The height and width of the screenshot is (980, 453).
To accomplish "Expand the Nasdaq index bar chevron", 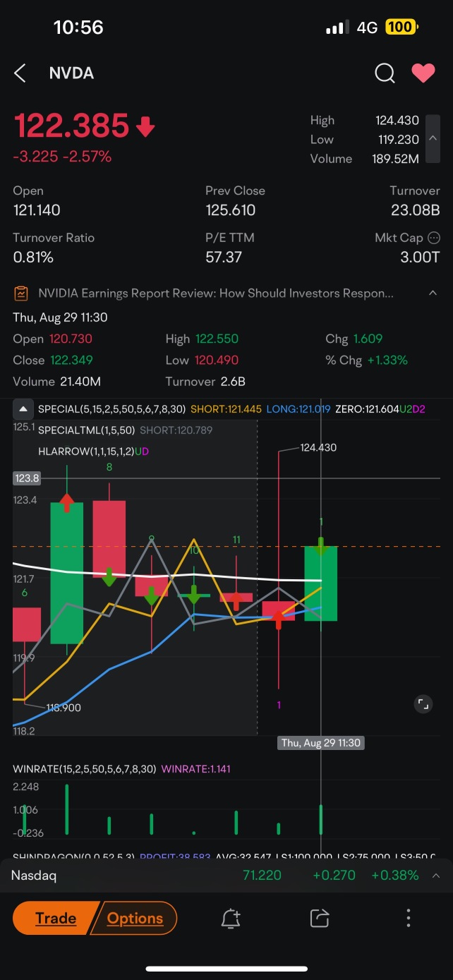I will click(x=435, y=876).
